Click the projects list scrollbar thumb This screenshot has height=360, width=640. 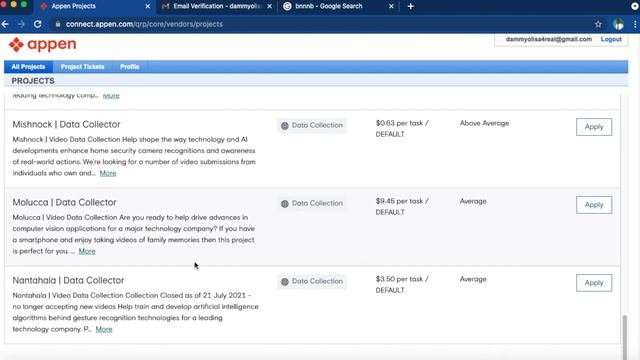click(x=624, y=337)
